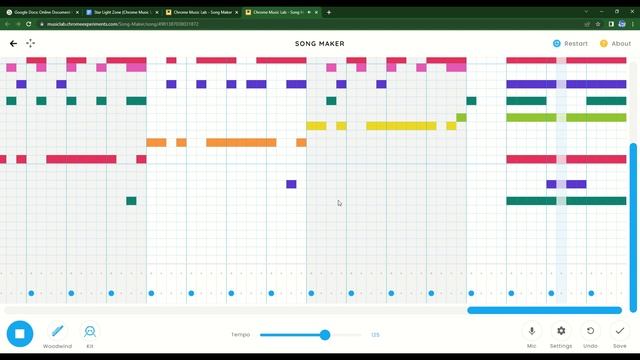This screenshot has height=360, width=640.
Task: Click the Chrome profile avatar
Action: 622,24
